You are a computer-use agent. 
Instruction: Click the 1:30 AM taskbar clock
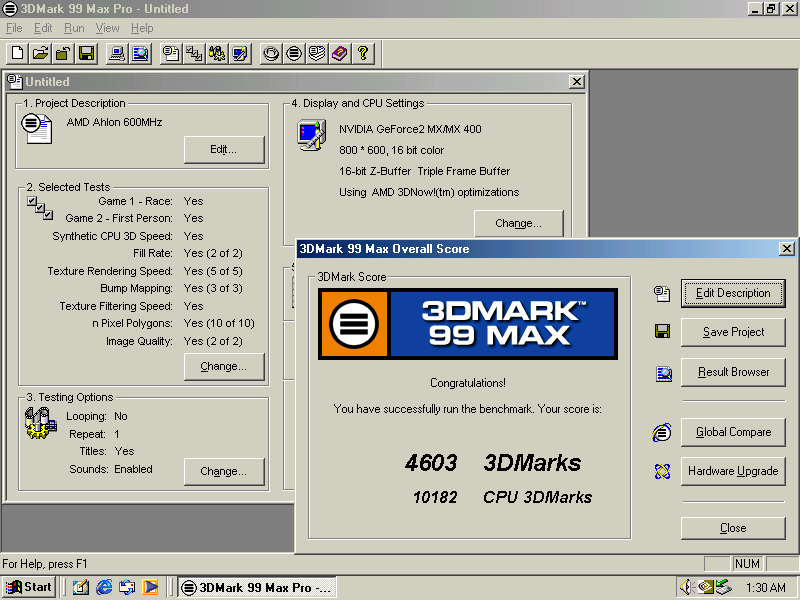[x=766, y=588]
